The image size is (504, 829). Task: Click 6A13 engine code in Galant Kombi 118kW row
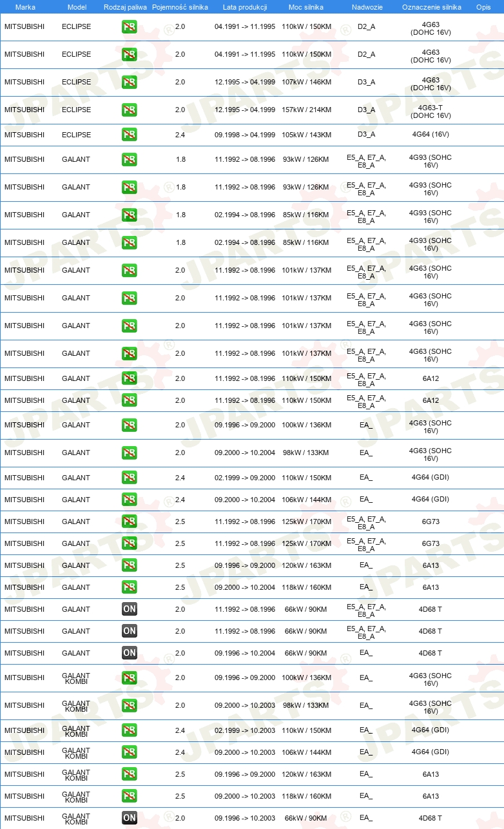431,796
